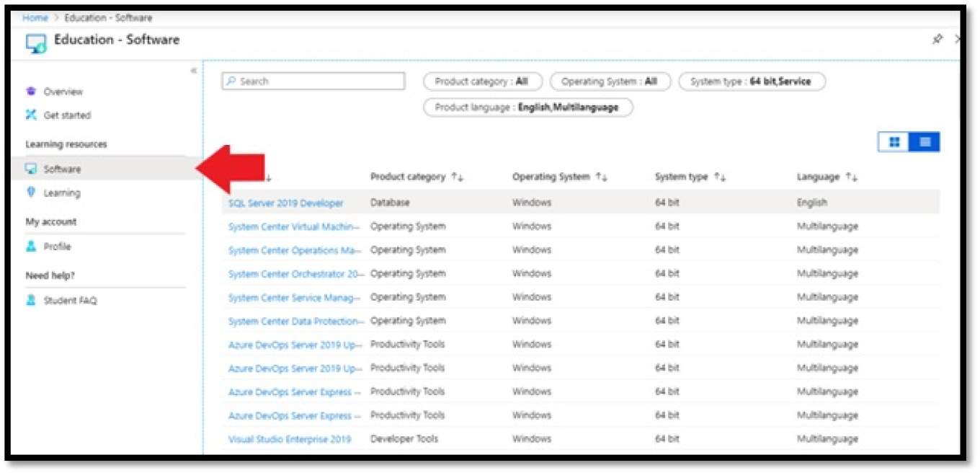Collapse the sidebar using the double chevron

click(193, 71)
